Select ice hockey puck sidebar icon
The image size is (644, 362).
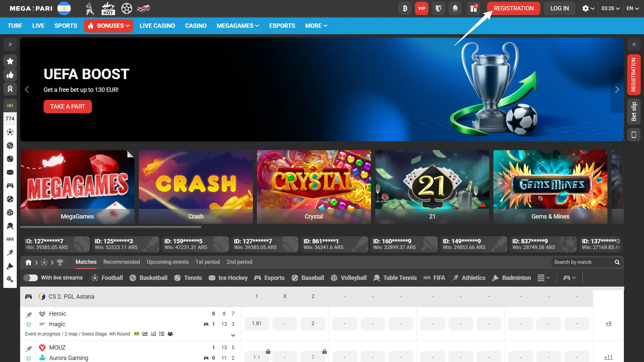point(10,172)
